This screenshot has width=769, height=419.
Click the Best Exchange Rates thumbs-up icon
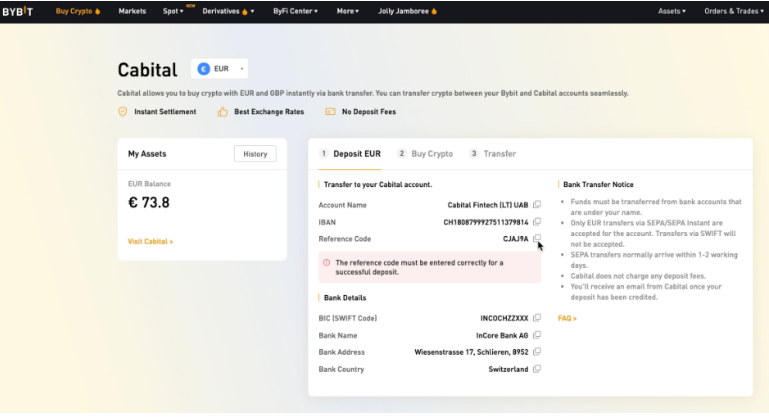[x=223, y=112]
